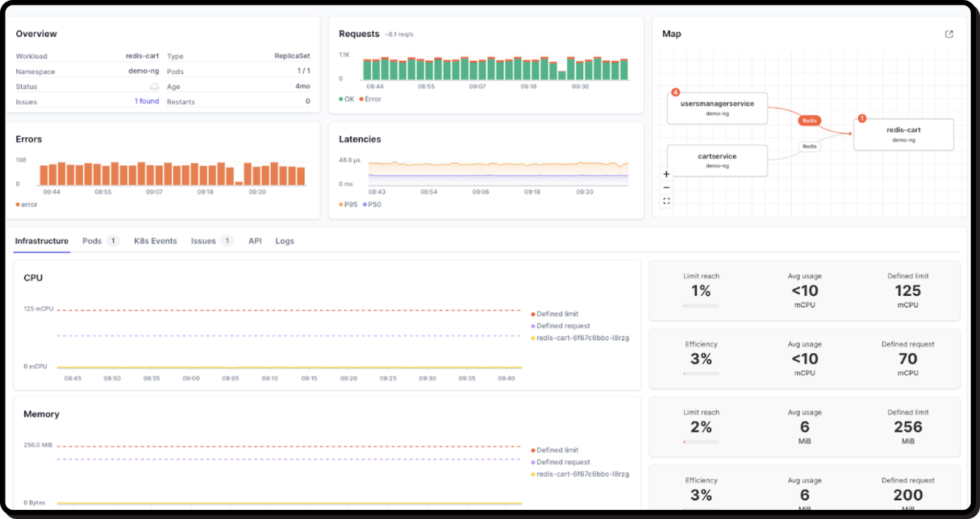Toggle Defined limit in the CPU chart legend
980x519 pixels.
pos(555,314)
